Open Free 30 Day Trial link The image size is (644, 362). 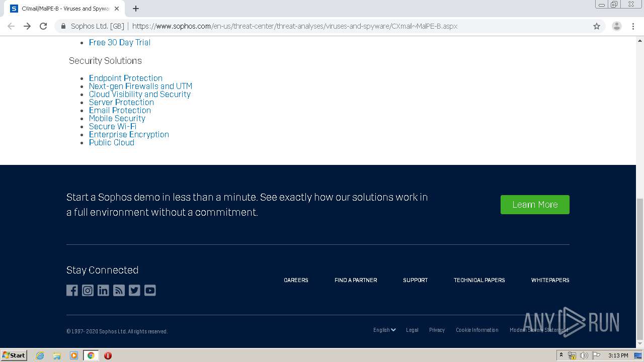point(120,42)
